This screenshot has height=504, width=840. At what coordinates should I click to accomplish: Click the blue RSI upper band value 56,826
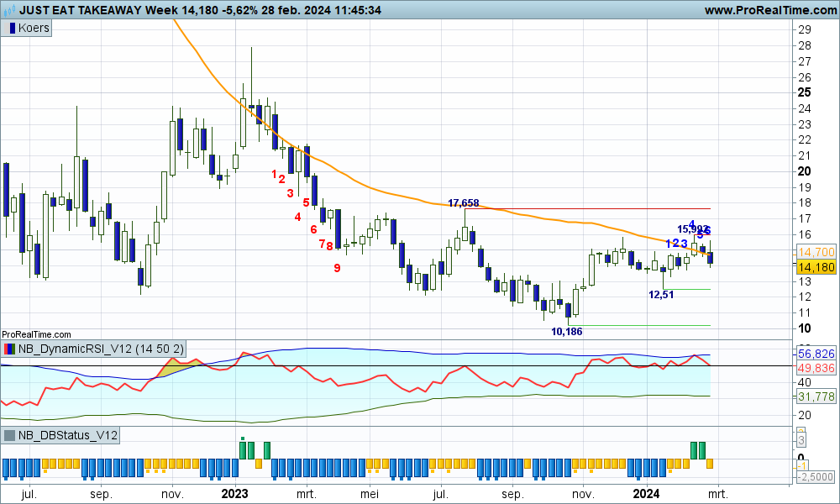click(x=815, y=354)
